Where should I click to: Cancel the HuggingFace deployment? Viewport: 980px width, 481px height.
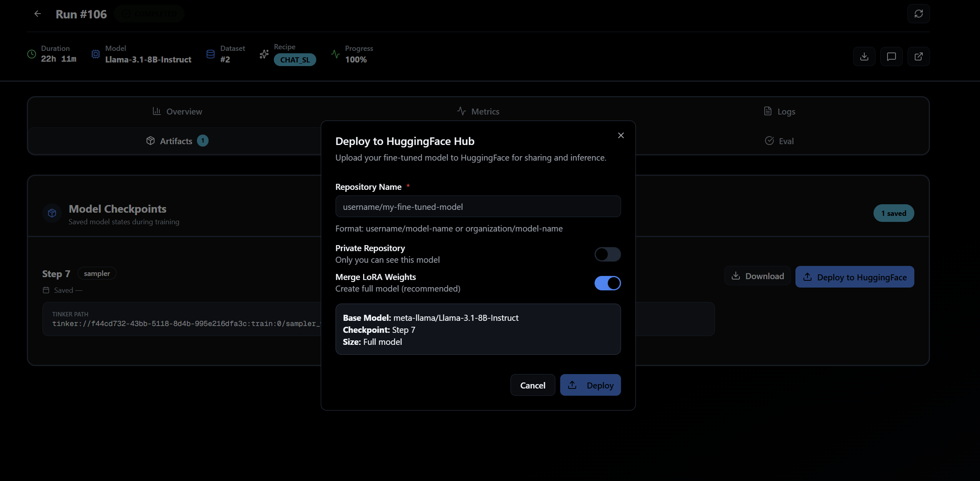tap(532, 385)
